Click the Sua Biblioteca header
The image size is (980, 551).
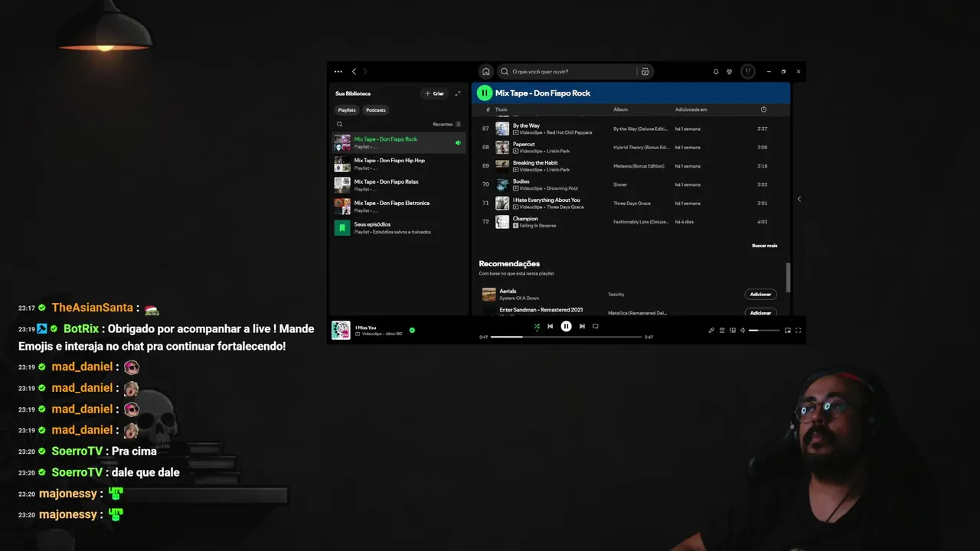point(353,93)
